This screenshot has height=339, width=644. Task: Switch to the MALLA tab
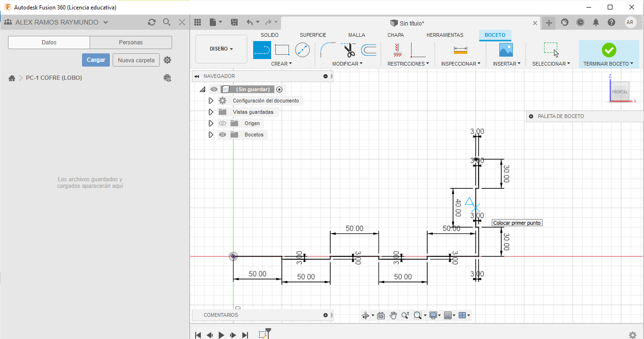[x=357, y=35]
